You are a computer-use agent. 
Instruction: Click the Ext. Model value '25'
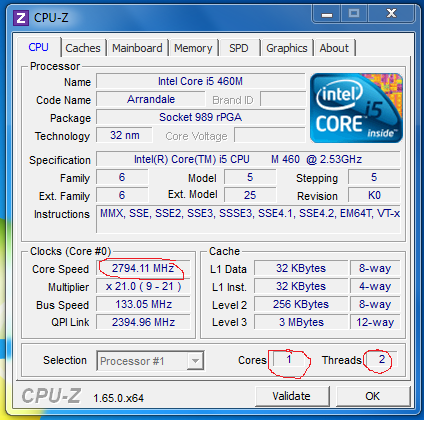pos(250,195)
